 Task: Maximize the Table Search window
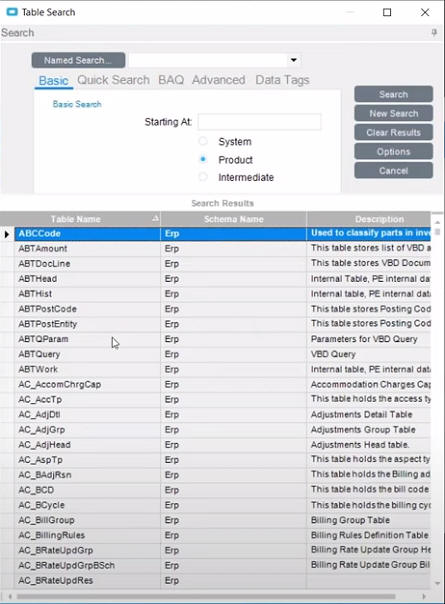point(387,12)
